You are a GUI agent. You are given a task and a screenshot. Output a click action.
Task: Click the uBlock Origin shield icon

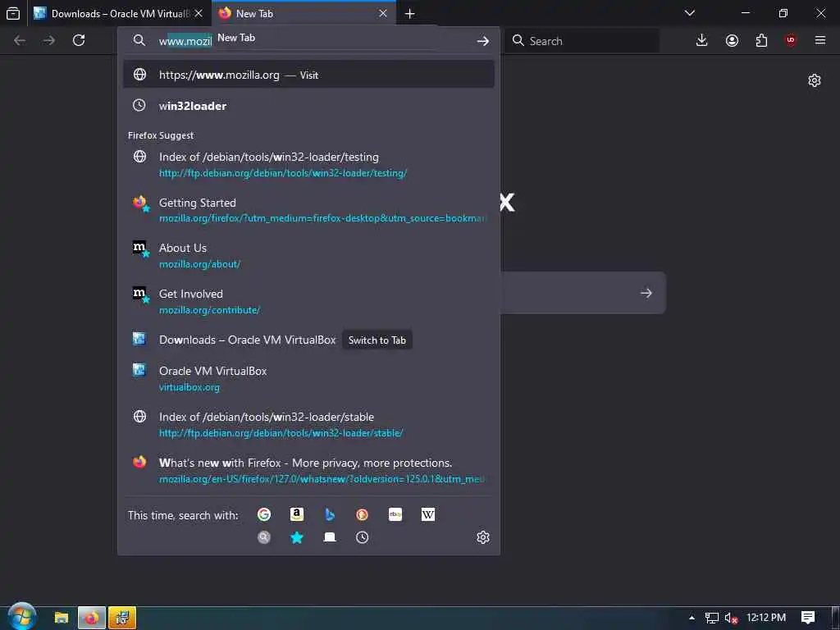coord(791,40)
